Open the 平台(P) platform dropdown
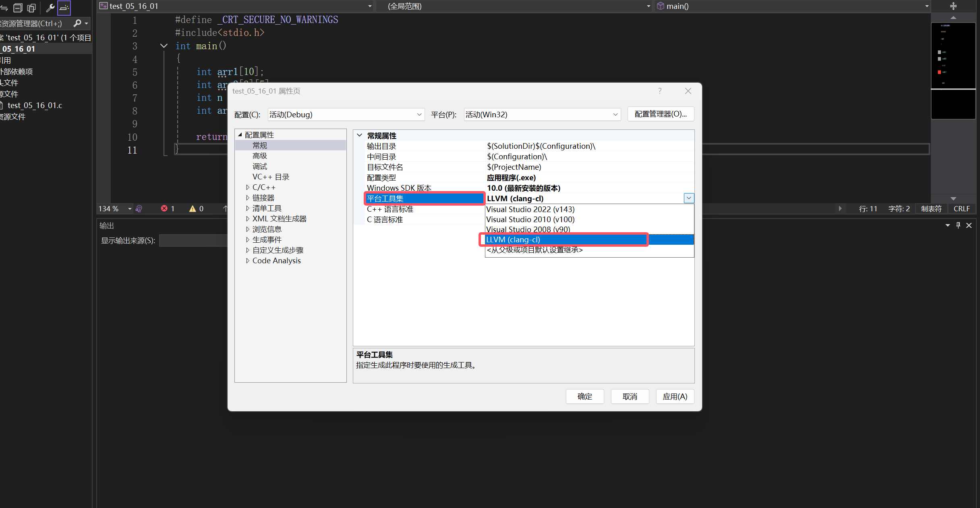 615,115
